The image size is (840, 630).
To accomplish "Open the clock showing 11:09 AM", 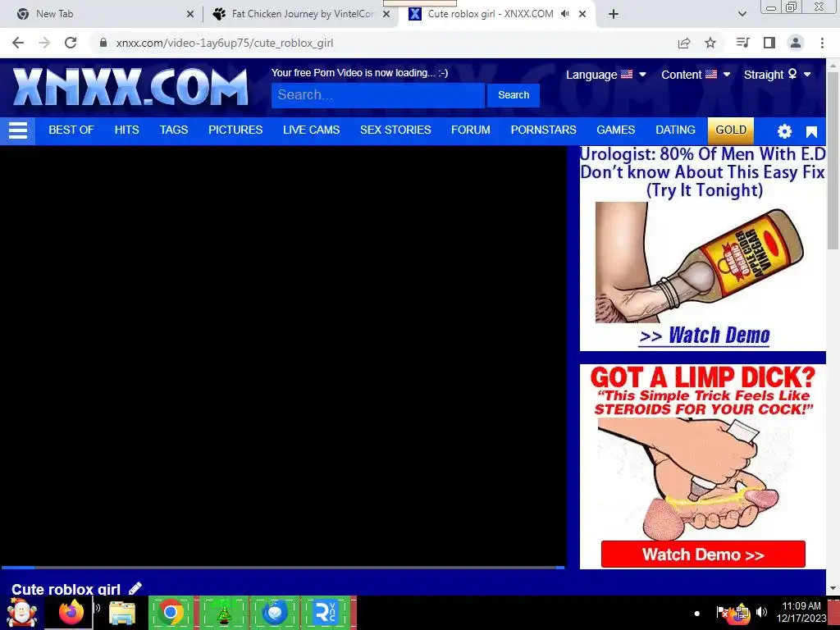I will 801,612.
